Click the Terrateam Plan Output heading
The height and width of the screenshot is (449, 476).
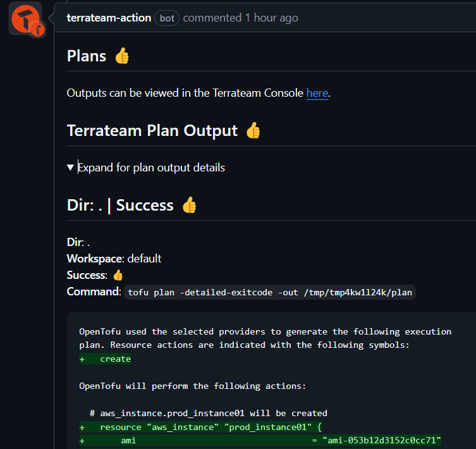tap(152, 131)
